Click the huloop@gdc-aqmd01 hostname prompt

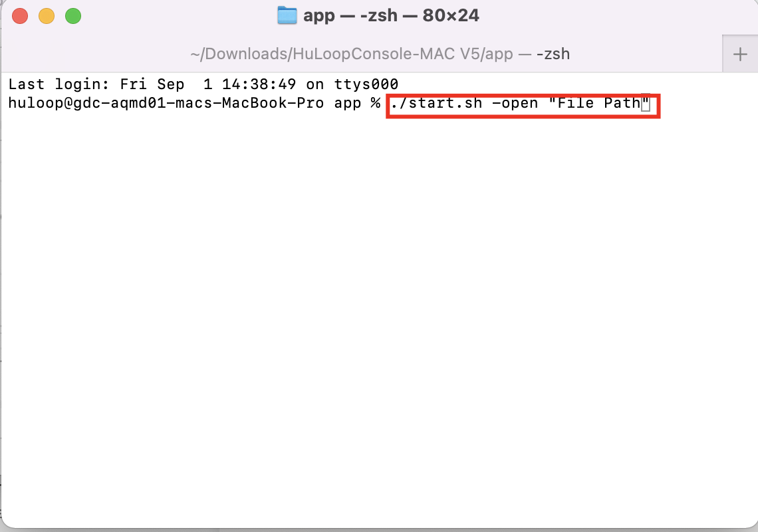coord(86,104)
